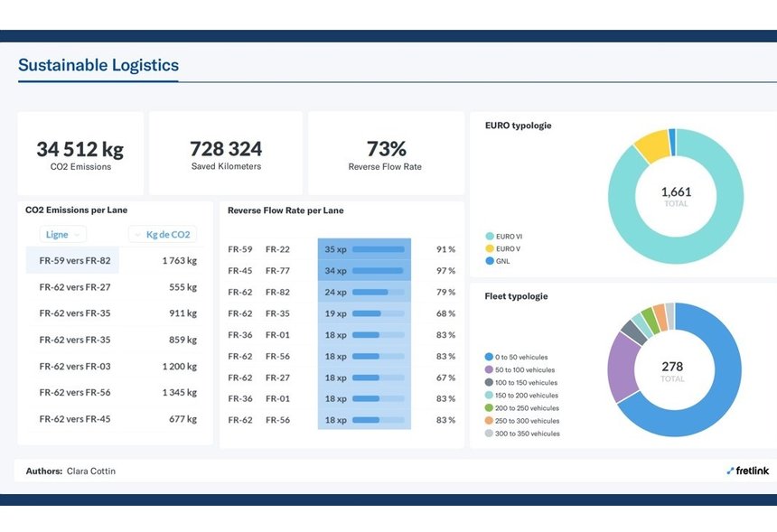Click the 555 kg value
The width and height of the screenshot is (777, 532).
tap(183, 287)
